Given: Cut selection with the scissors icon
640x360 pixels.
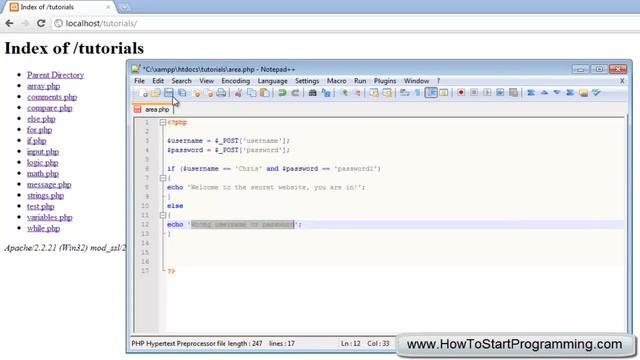Looking at the screenshot, I should 238,93.
